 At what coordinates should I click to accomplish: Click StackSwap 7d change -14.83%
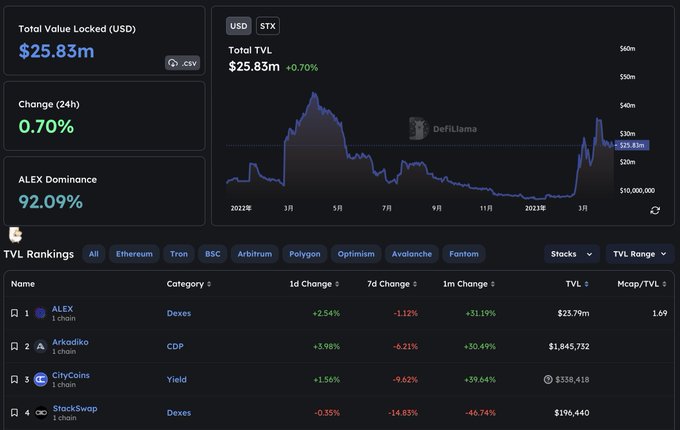coord(403,413)
